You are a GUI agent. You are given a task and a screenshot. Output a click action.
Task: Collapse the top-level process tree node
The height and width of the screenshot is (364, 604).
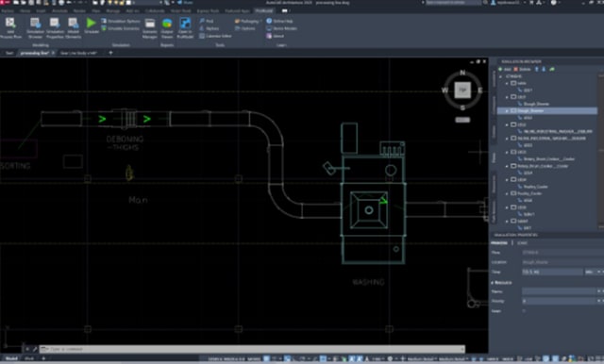[501, 76]
